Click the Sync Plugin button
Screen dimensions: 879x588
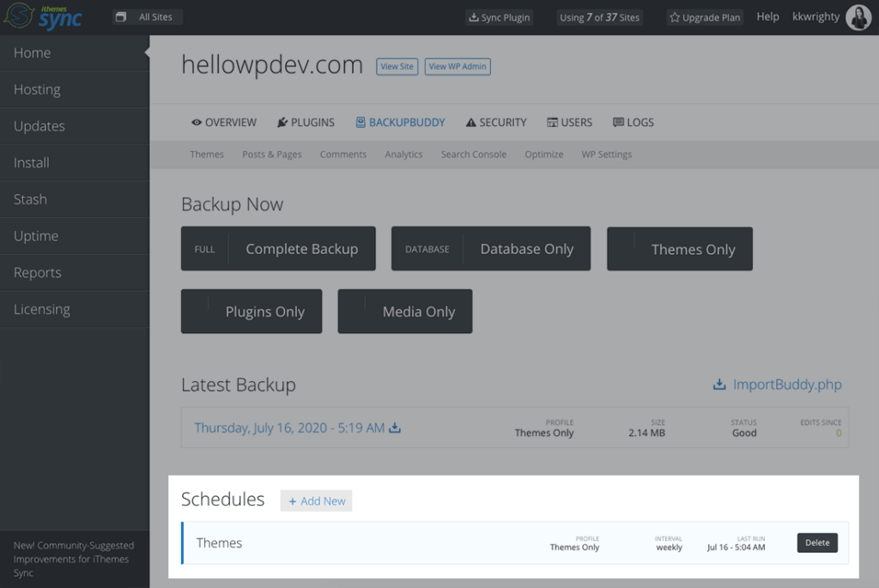tap(499, 17)
